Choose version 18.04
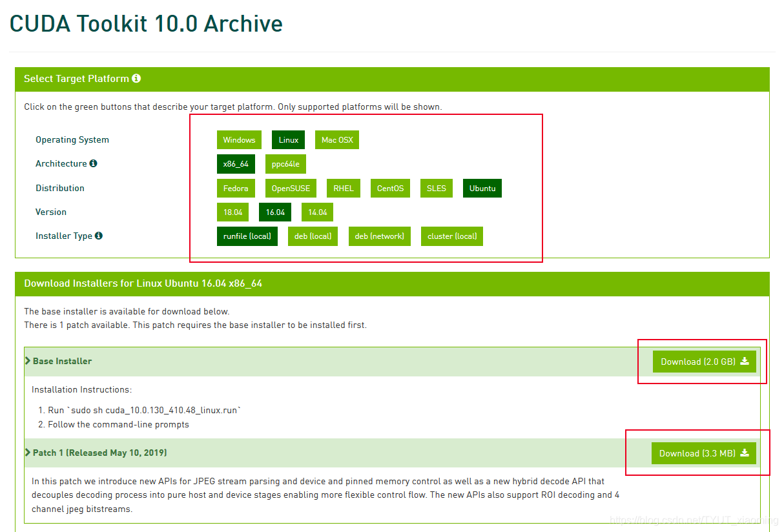Viewport: 784px width, 532px height. [232, 212]
